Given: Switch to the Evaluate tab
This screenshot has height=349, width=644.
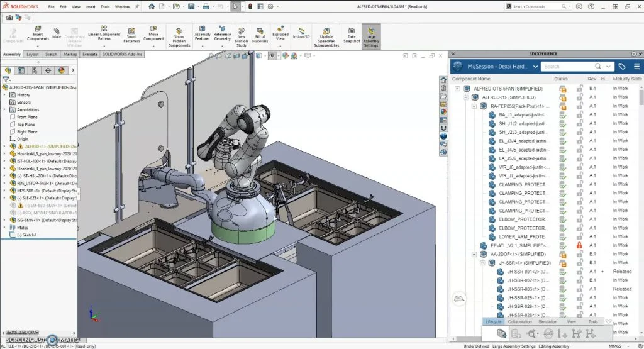Looking at the screenshot, I should coord(90,55).
